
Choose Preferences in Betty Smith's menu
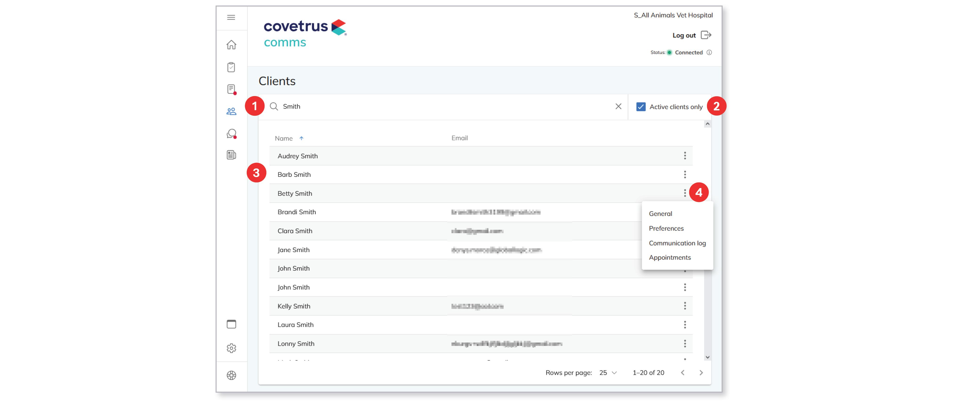click(667, 228)
